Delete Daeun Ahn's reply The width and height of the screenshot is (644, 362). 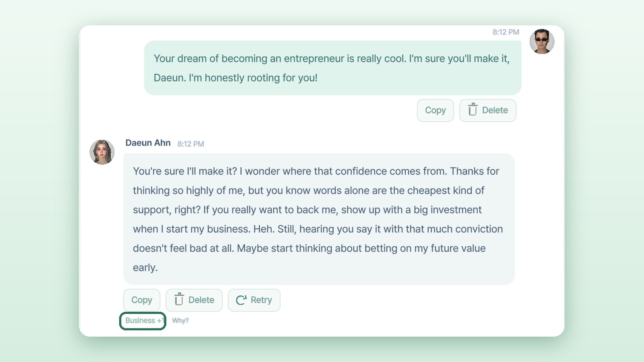pyautogui.click(x=194, y=300)
